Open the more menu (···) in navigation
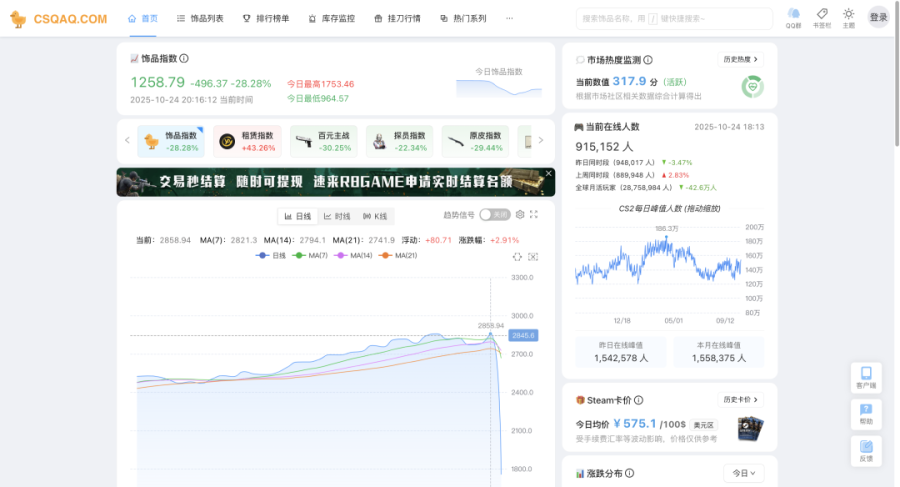 click(x=510, y=18)
